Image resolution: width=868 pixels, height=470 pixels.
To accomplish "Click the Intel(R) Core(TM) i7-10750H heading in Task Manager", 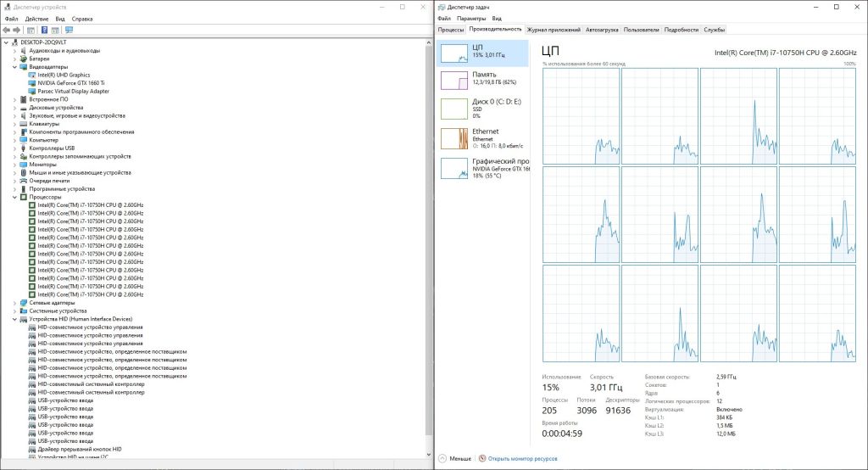I will pyautogui.click(x=786, y=53).
